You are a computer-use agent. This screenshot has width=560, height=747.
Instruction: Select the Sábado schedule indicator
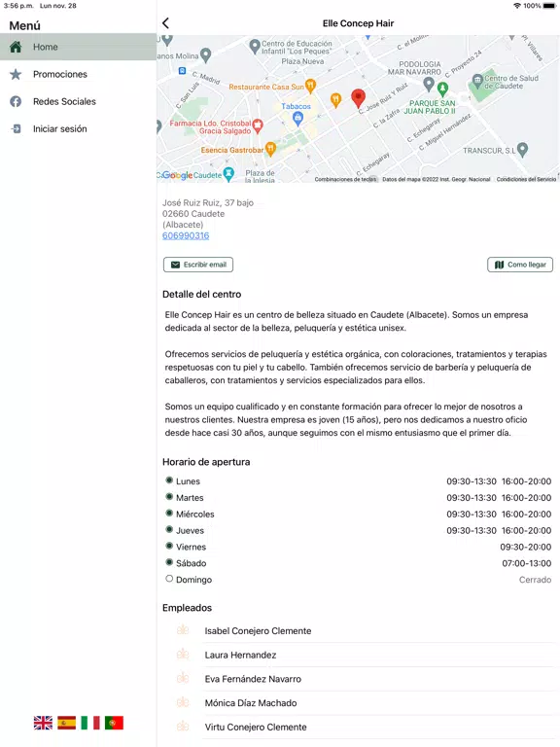click(169, 562)
